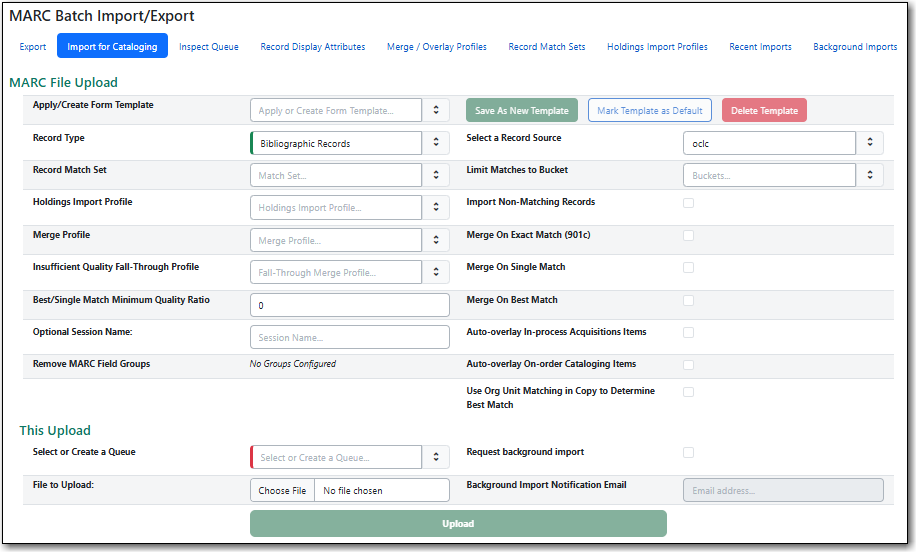
Task: Click the Delete Template button
Action: (x=764, y=111)
